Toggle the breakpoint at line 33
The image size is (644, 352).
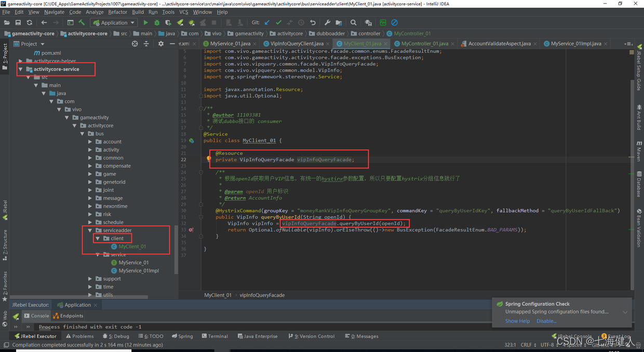191,230
